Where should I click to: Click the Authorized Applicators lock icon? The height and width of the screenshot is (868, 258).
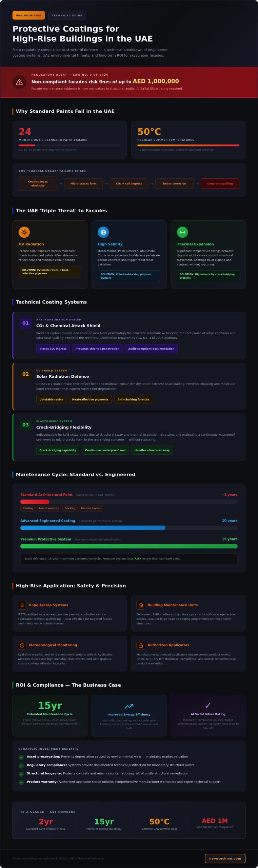[x=141, y=645]
